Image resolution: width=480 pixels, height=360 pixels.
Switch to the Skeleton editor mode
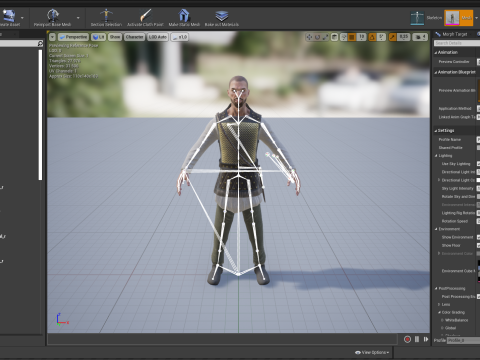[x=426, y=18]
